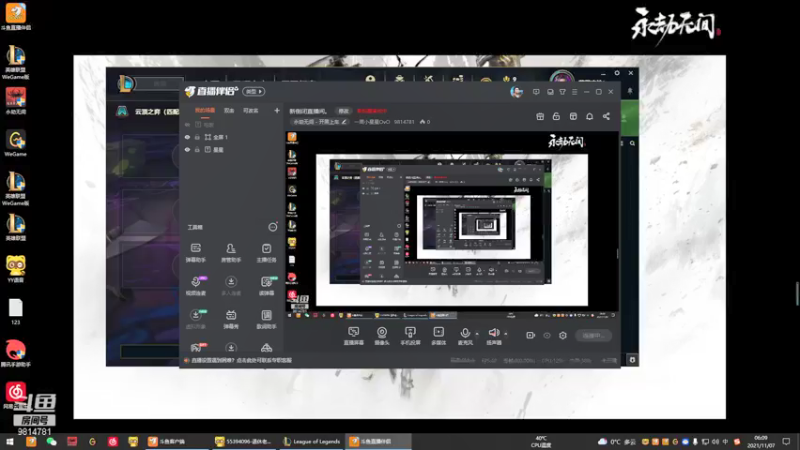Open the toolbox more-options circle icon

point(273,227)
